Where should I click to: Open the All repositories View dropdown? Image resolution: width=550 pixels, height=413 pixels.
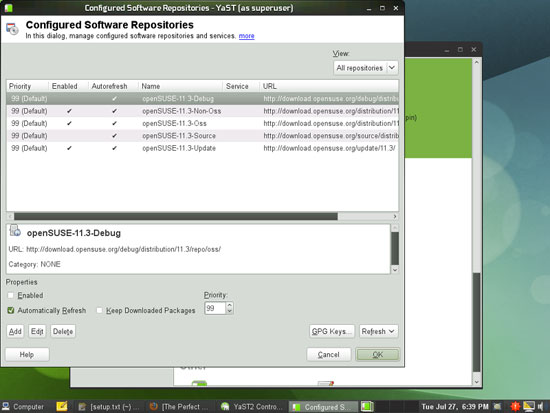366,68
